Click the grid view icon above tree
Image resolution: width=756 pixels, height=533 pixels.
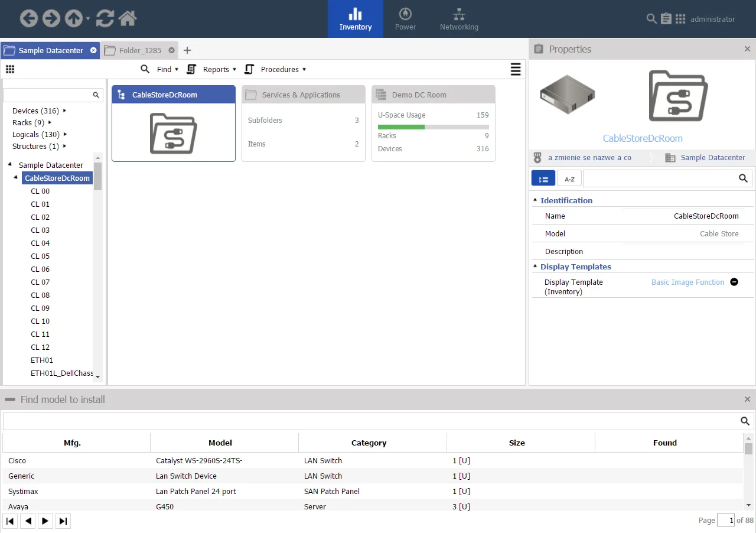point(10,70)
